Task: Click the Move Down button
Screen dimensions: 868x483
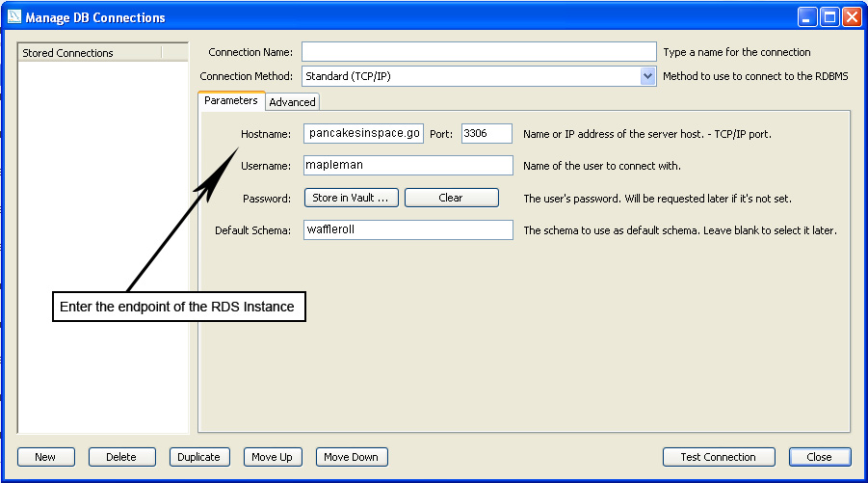Action: click(352, 457)
